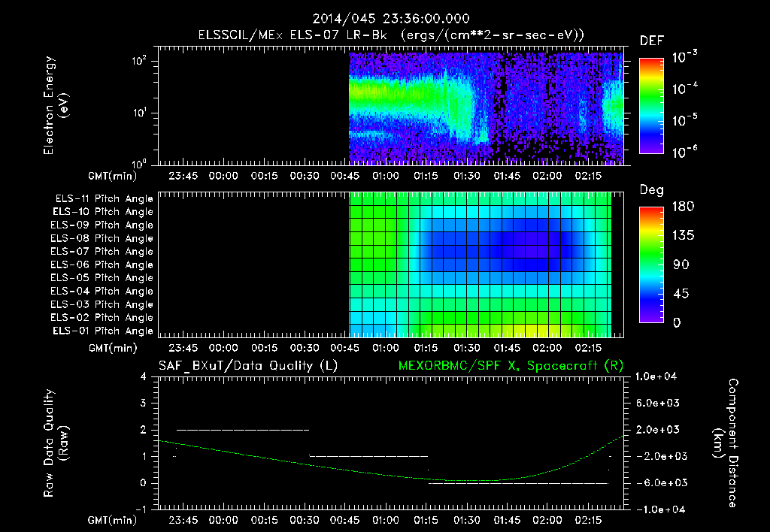The height and width of the screenshot is (532, 770).
Task: Click the 10^-6 DEF scale label
Action: (684, 151)
